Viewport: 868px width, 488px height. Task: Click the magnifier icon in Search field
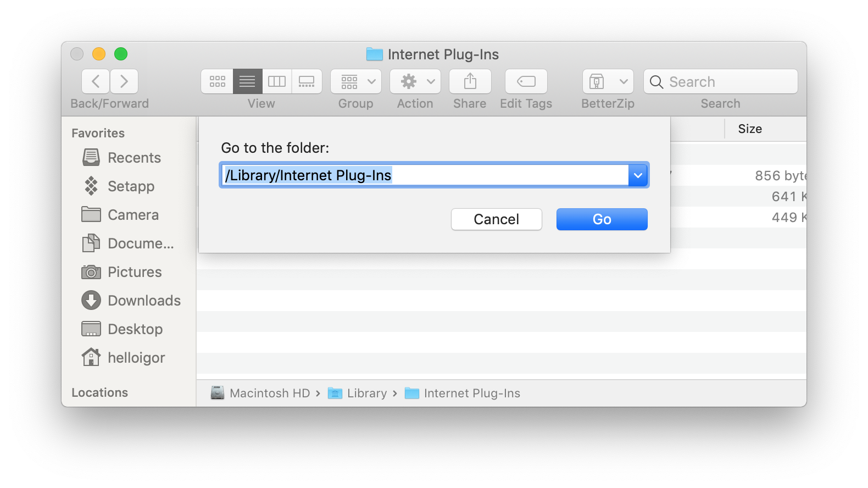tap(656, 82)
